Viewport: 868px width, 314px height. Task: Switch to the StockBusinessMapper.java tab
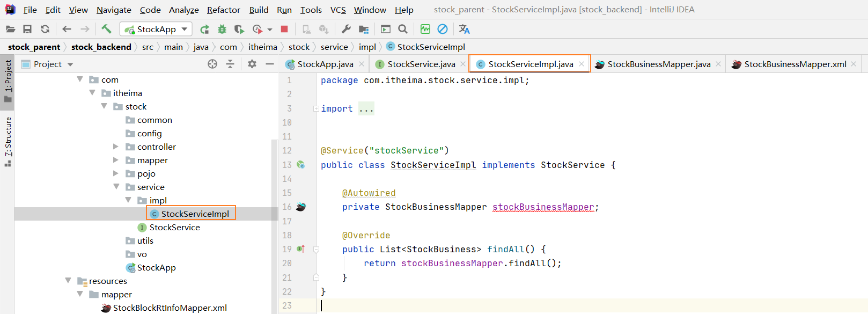(x=659, y=64)
